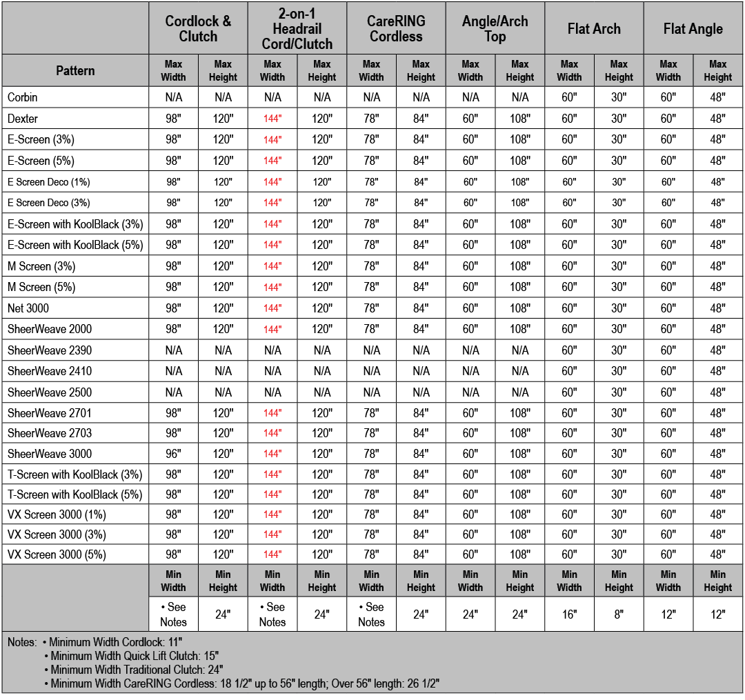Click the 96" Cordlock width for SheerWeave 3000
Viewport: 745px width, 700px height.
pos(174,454)
